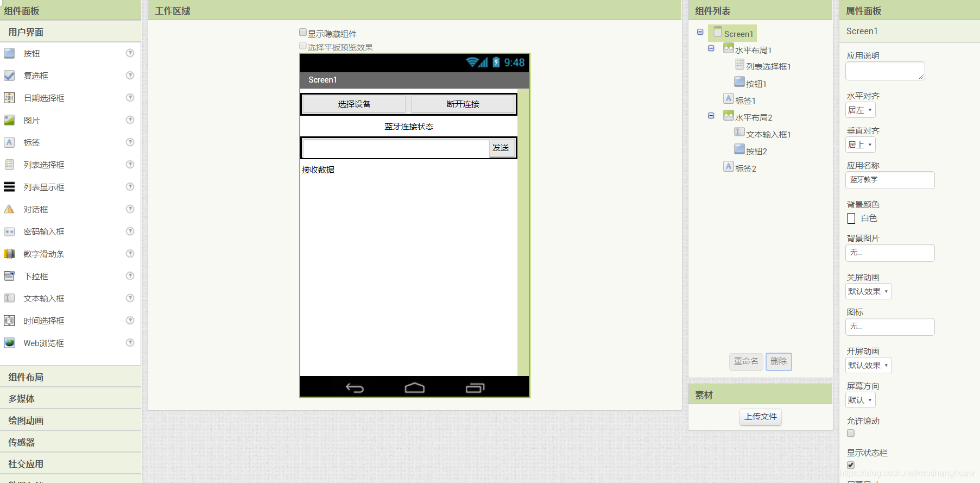Click the 复选框 checkbox component icon
Viewport: 980px width, 483px height.
[x=9, y=76]
